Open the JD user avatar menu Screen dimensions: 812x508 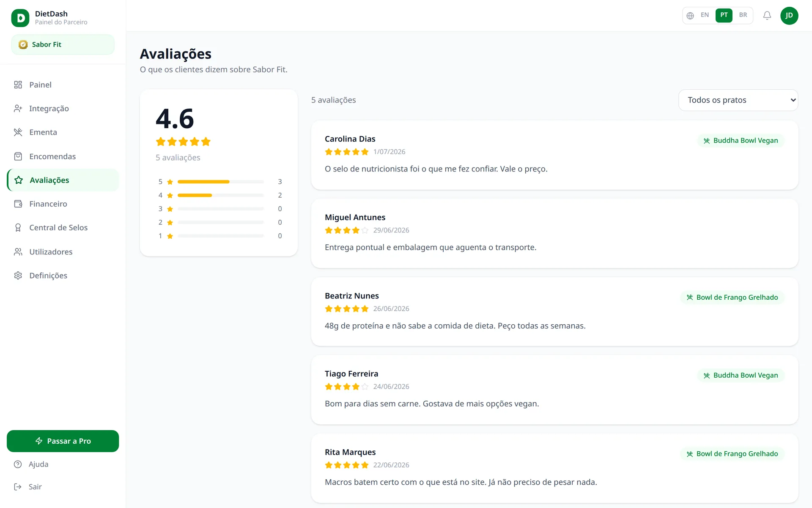[x=789, y=16]
